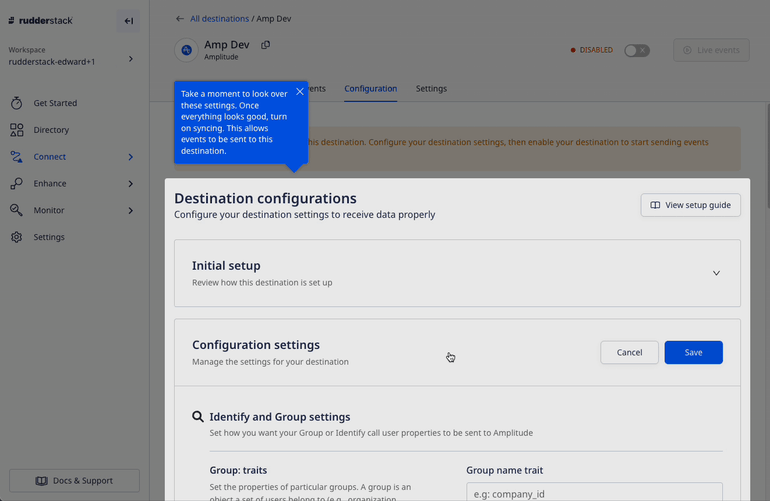Click the Group name trait input field
Screen dimensions: 770x501
pyautogui.click(x=594, y=492)
